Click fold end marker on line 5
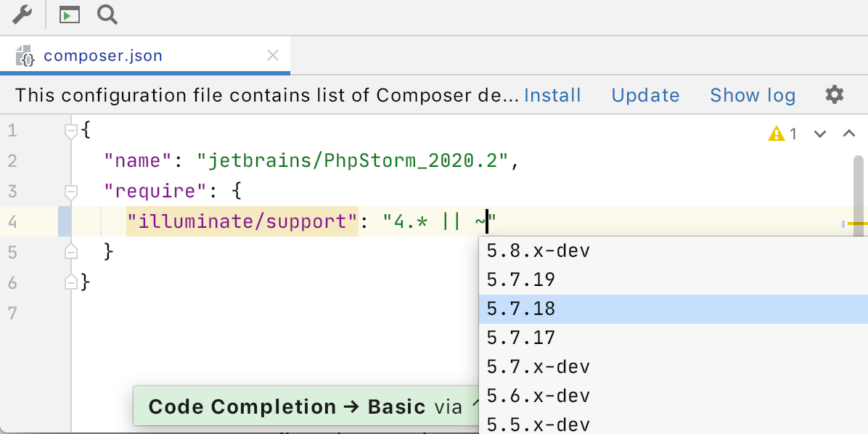This screenshot has width=868, height=434. point(71,252)
